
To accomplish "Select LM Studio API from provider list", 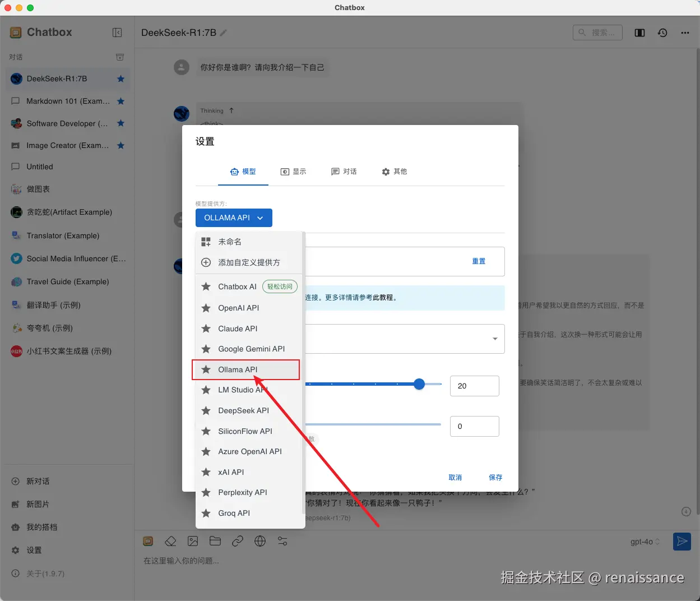I will point(249,390).
